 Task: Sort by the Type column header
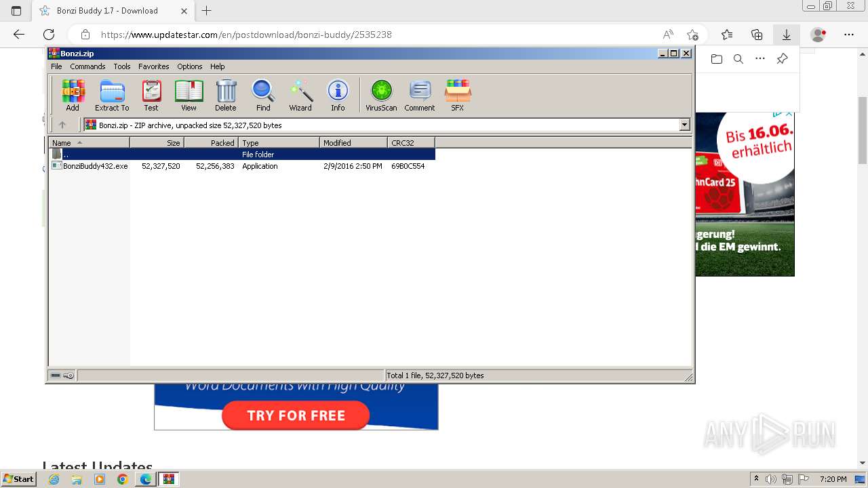279,142
